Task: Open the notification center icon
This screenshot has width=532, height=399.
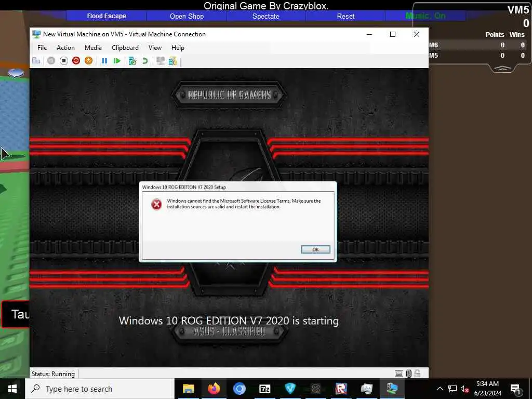Action: (x=515, y=389)
